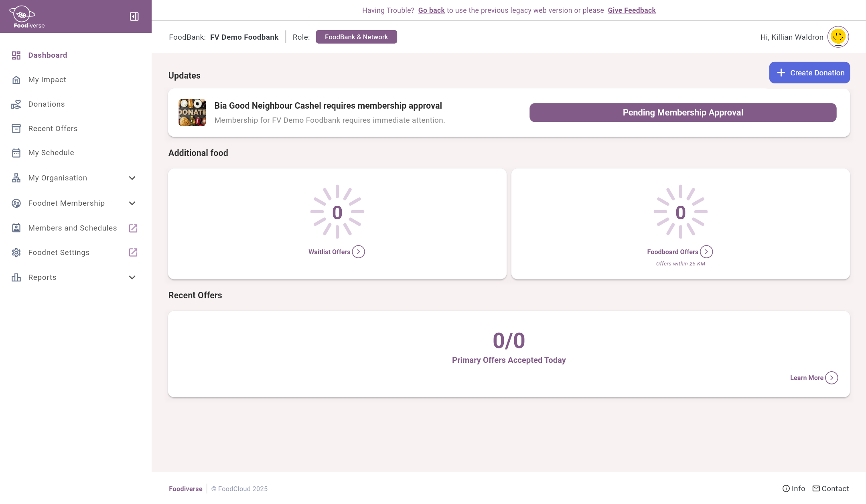Expand the My Organisation submenu chevron
This screenshot has height=504, width=866.
(x=132, y=178)
